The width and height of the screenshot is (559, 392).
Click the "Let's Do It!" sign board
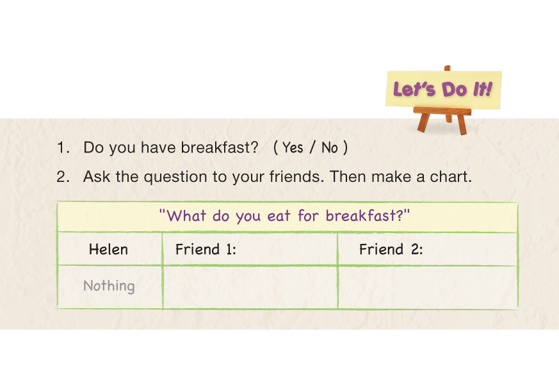click(442, 88)
